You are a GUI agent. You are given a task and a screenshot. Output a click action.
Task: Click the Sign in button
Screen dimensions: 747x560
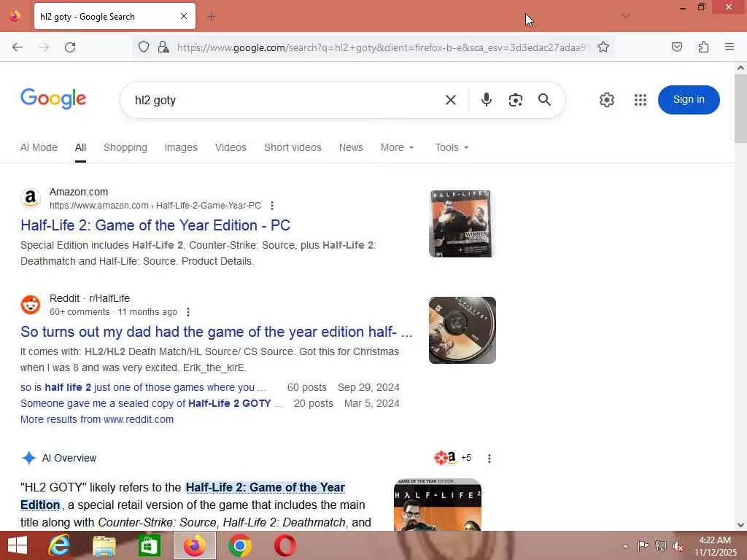tap(689, 99)
